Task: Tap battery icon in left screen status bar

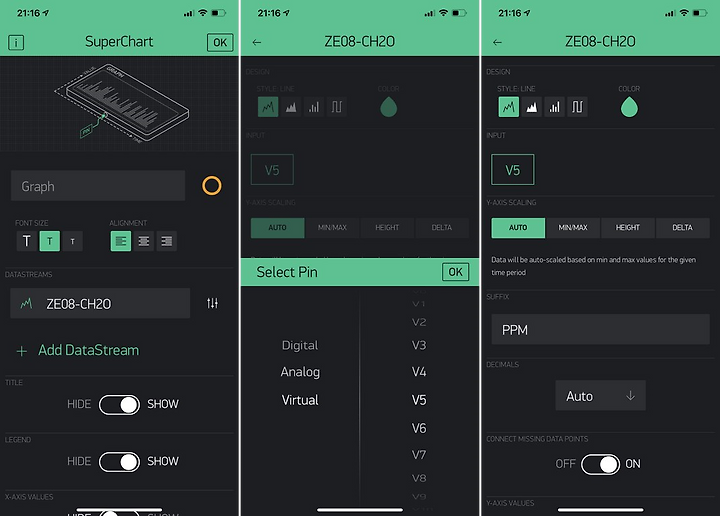Action: pyautogui.click(x=219, y=13)
